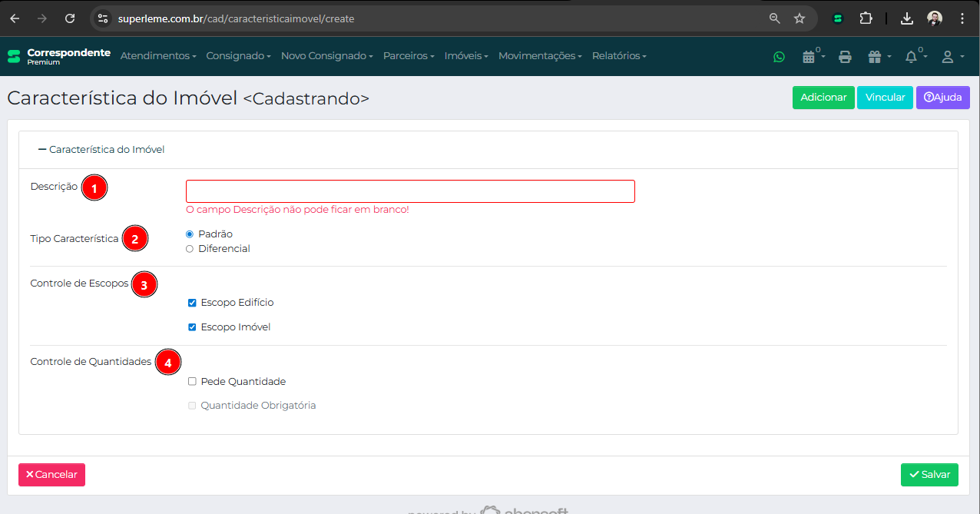The height and width of the screenshot is (514, 980).
Task: Open the gift box icon menu
Action: tap(875, 56)
